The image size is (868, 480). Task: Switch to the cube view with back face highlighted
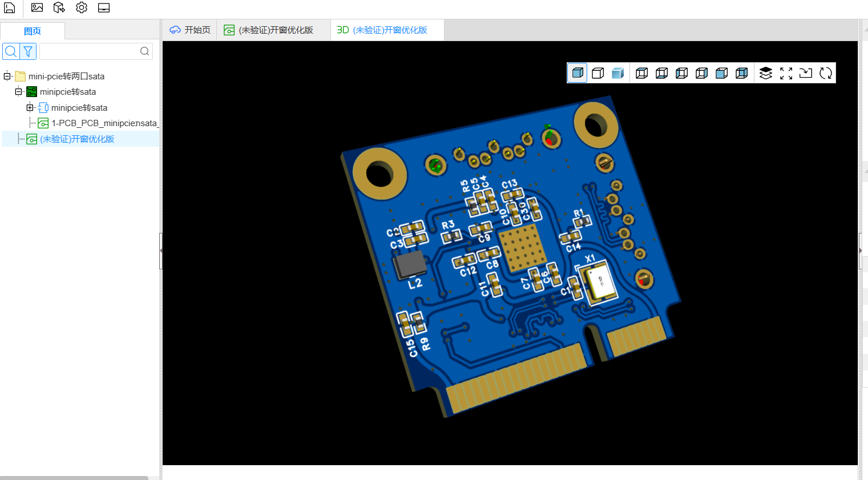tap(742, 73)
